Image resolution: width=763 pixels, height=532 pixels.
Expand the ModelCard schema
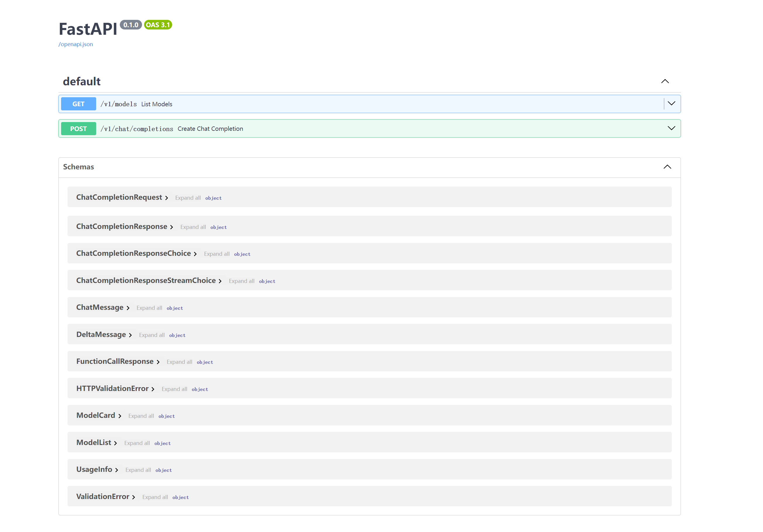pos(99,416)
